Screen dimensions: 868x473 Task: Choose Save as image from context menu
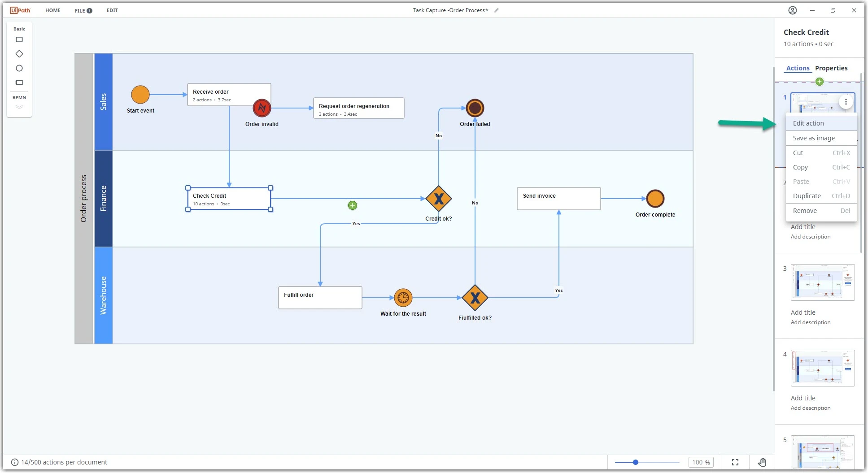tap(821, 138)
